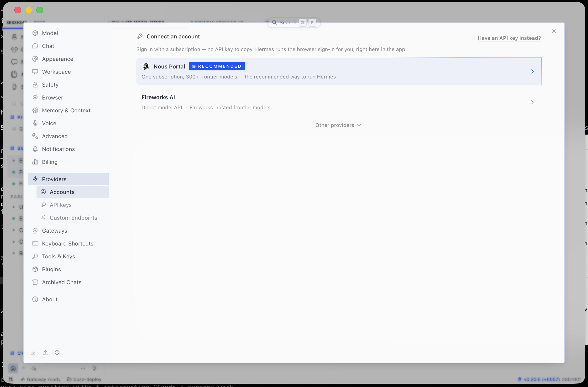
Task: Collapse the Providers section
Action: (x=68, y=179)
